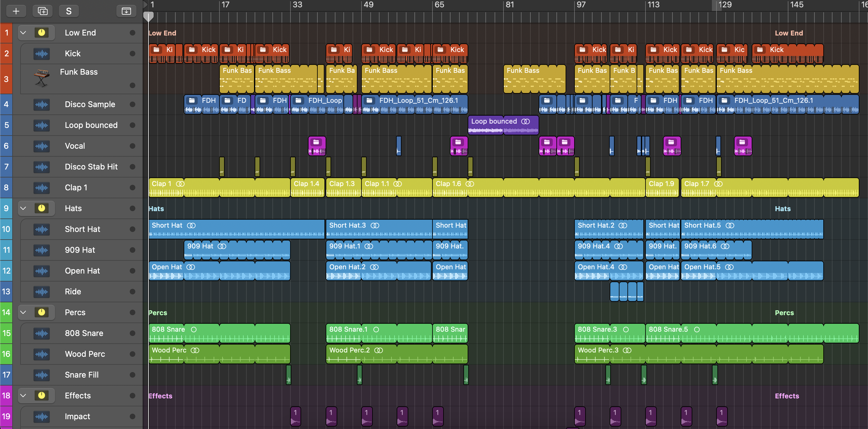Select the Disco Sample track header
This screenshot has height=429, width=868.
click(x=90, y=104)
